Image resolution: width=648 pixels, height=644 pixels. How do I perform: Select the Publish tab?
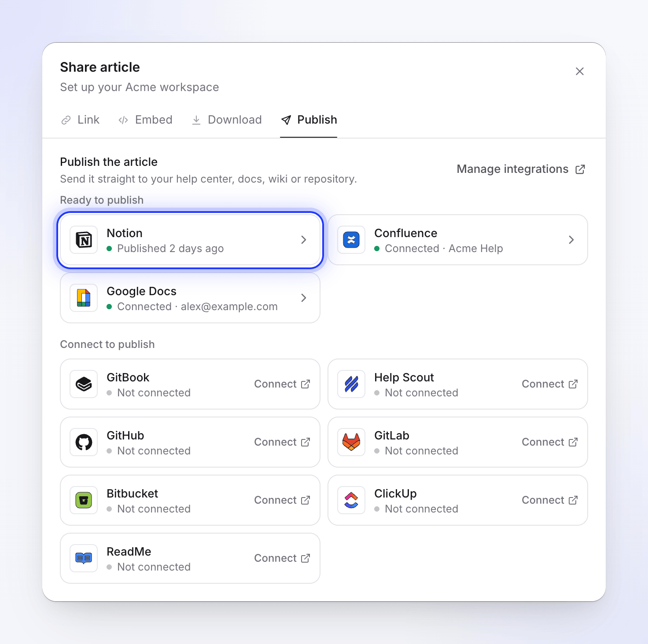[309, 120]
